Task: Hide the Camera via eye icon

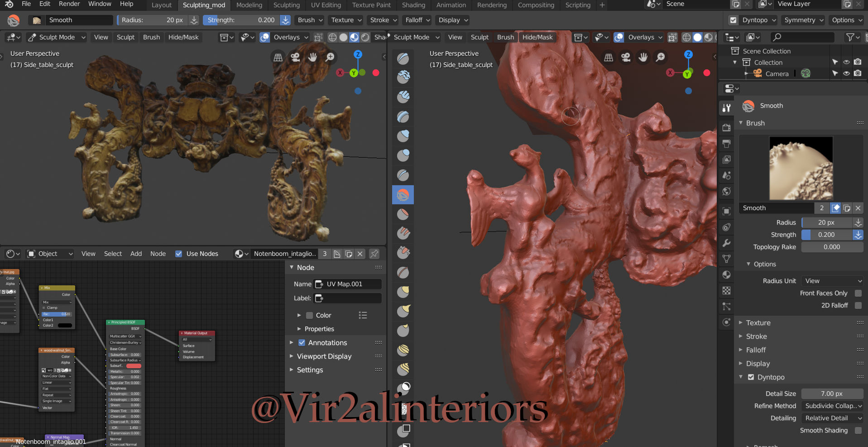Action: pyautogui.click(x=846, y=73)
